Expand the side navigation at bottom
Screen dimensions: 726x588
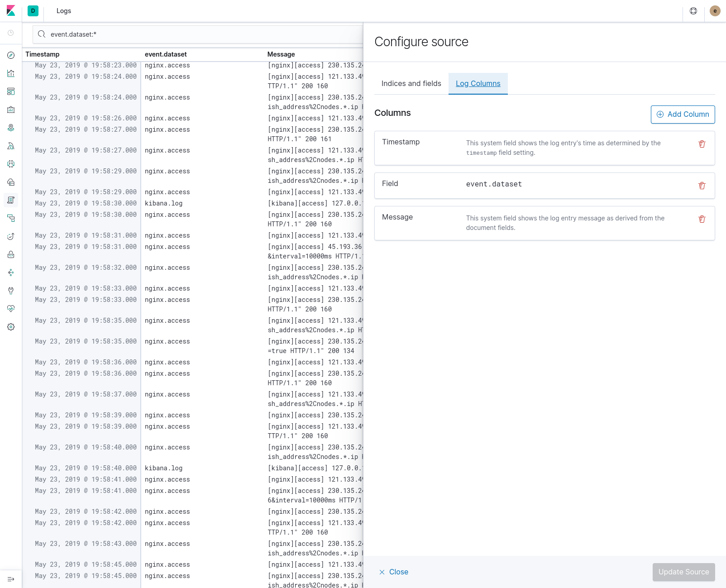pyautogui.click(x=11, y=579)
